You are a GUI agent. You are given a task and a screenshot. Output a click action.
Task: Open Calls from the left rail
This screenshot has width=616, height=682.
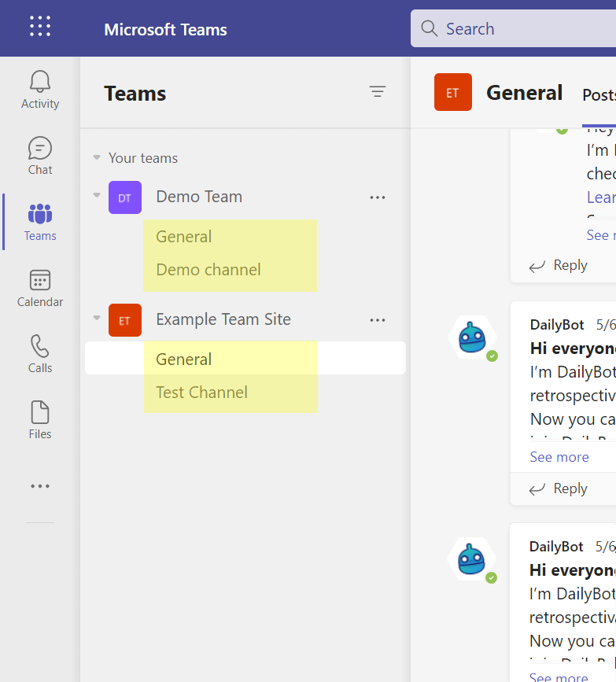(x=40, y=355)
